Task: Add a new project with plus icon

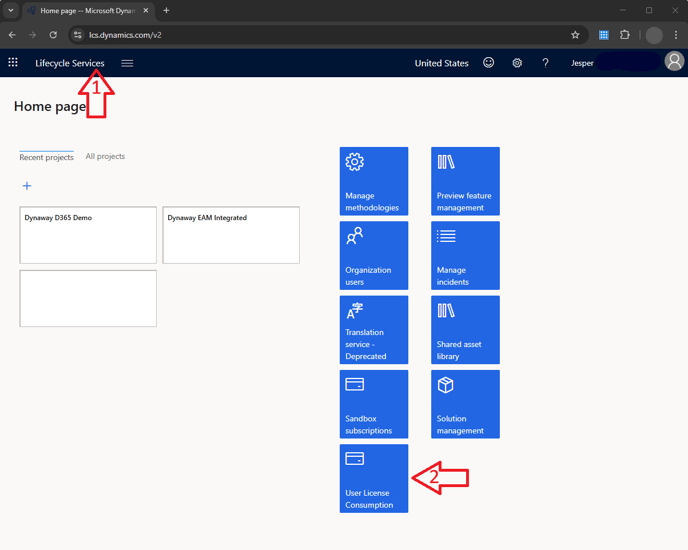Action: point(27,186)
